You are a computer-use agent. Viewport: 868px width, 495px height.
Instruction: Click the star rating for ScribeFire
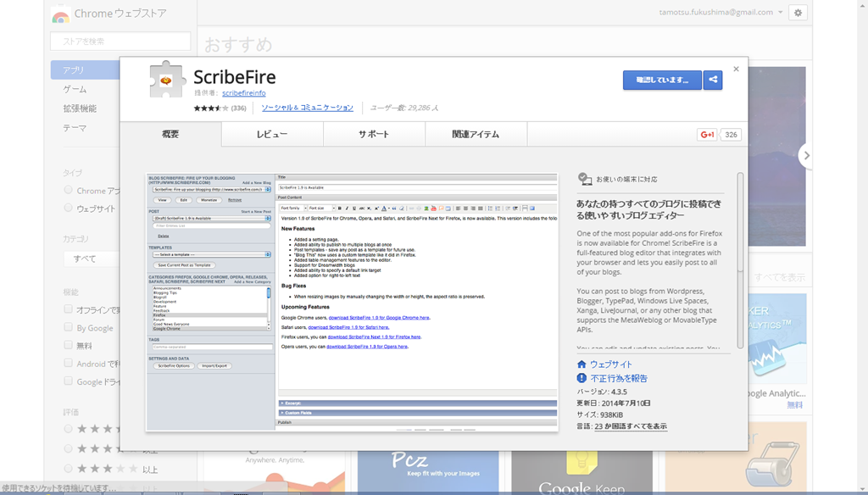[x=211, y=108]
